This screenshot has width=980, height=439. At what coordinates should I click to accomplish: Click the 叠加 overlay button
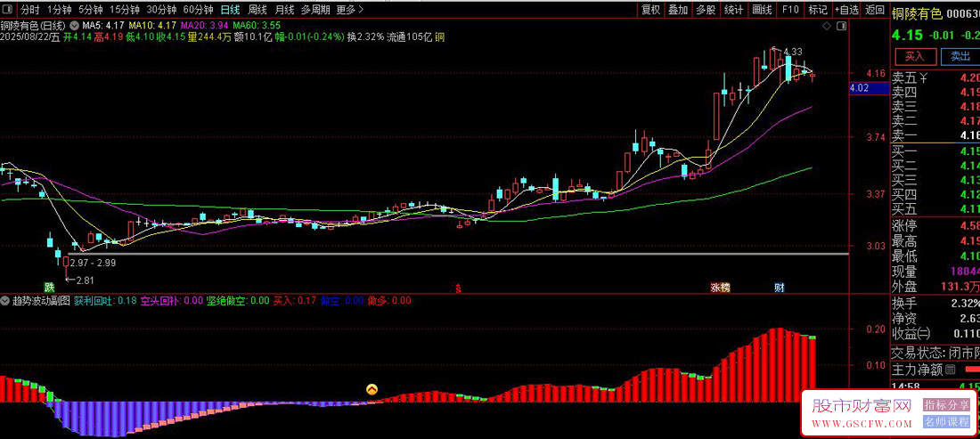pos(678,10)
